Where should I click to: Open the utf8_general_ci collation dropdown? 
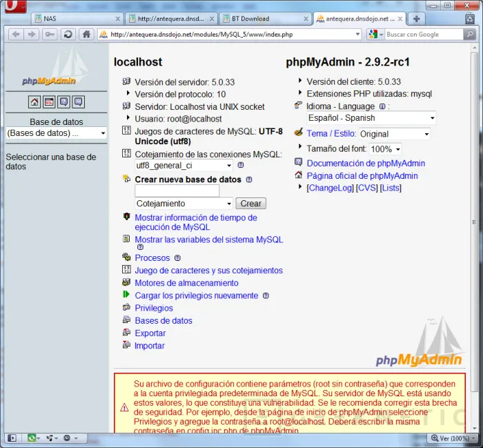(x=184, y=166)
